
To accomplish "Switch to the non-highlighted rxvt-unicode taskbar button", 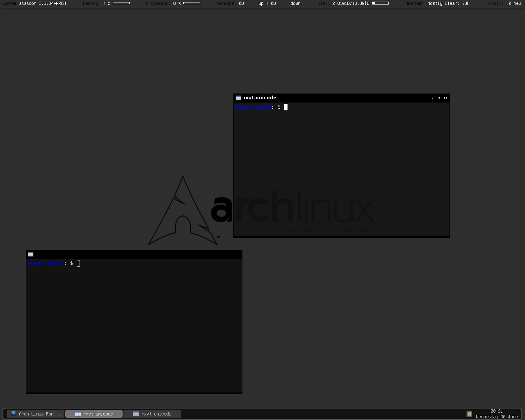I will pos(152,414).
